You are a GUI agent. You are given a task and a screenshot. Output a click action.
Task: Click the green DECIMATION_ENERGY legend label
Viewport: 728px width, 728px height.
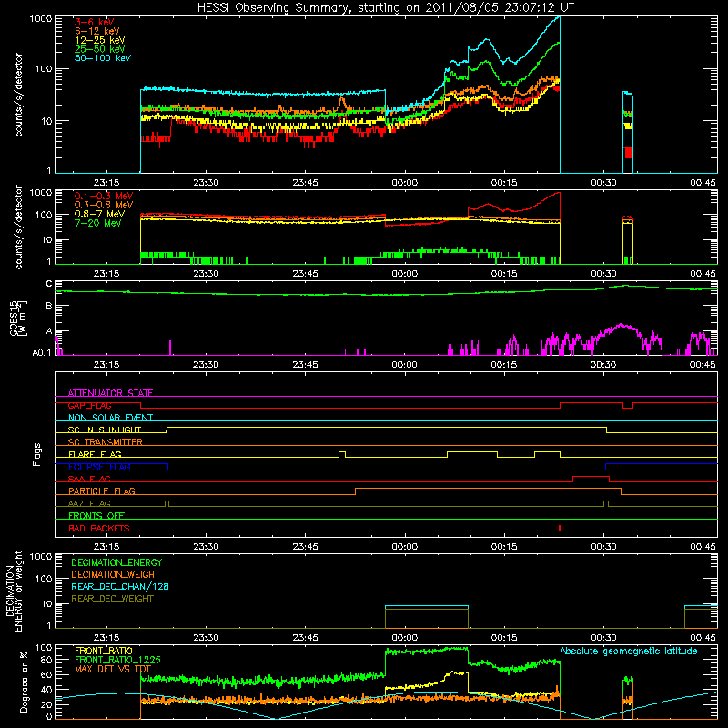[x=116, y=562]
